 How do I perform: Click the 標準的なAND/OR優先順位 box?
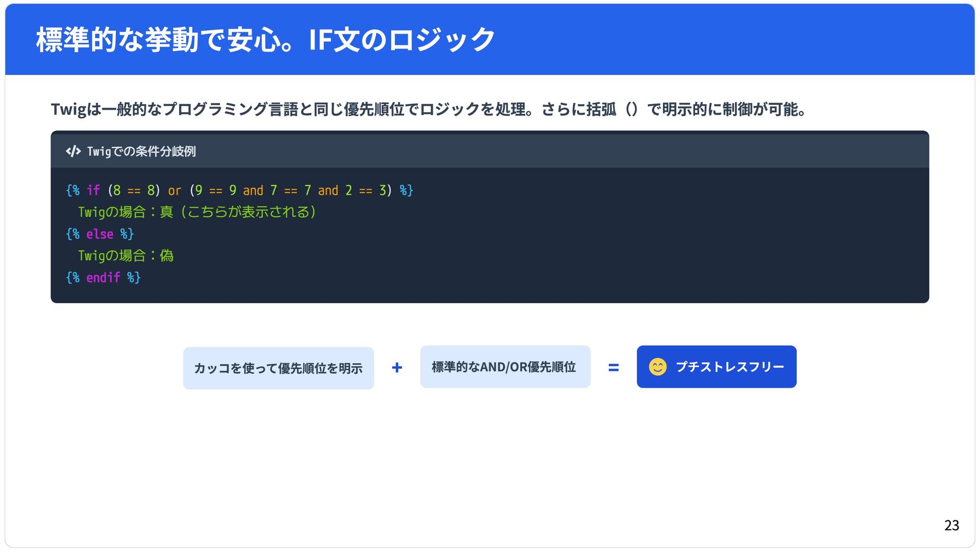(505, 367)
